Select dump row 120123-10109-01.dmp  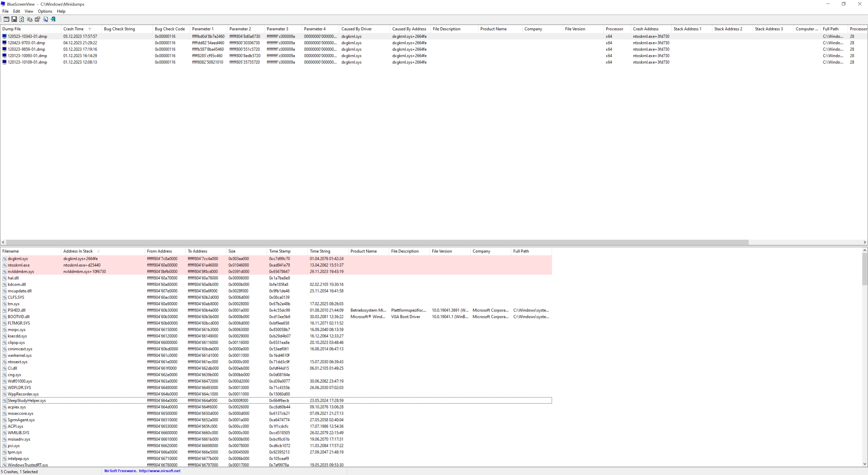coord(27,62)
